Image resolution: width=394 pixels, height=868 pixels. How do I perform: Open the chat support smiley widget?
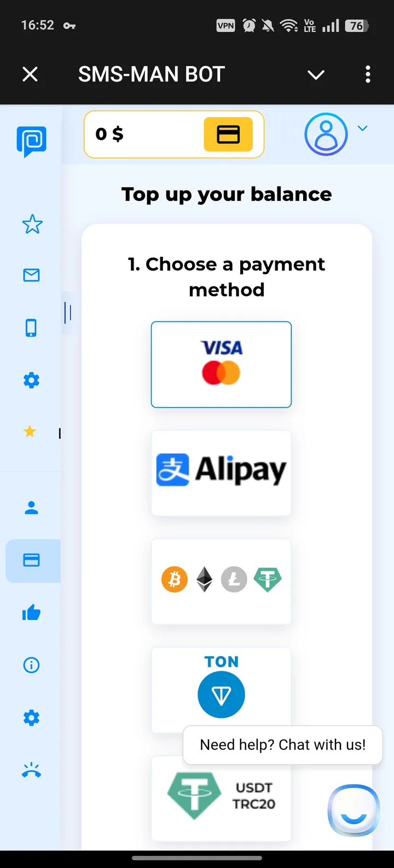pos(354,810)
